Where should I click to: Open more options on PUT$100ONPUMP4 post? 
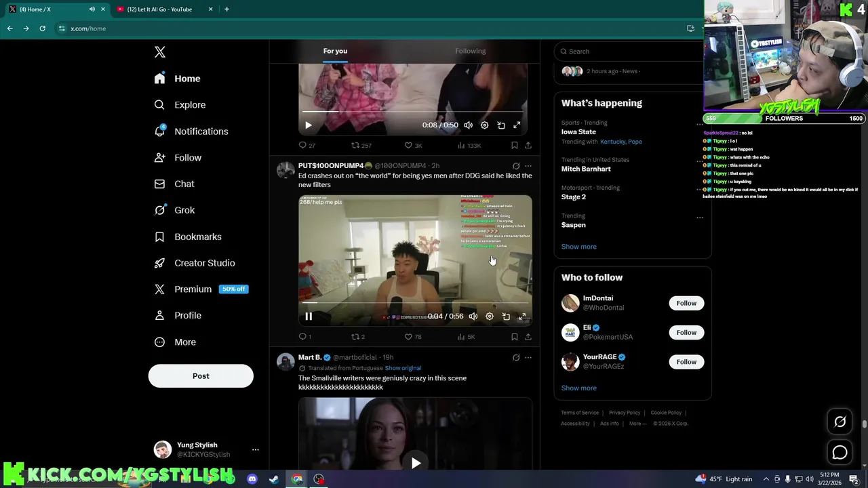tap(528, 166)
